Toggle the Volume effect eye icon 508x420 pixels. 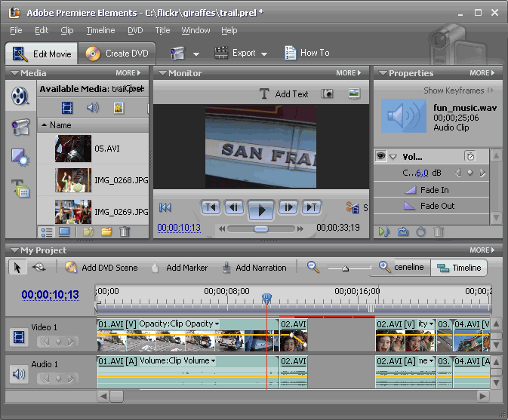click(381, 157)
